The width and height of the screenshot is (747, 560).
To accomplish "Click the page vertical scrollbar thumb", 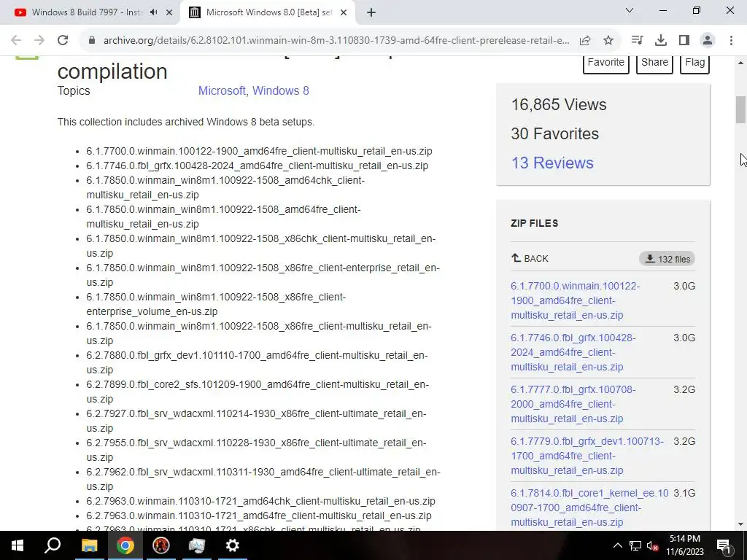I will [740, 109].
